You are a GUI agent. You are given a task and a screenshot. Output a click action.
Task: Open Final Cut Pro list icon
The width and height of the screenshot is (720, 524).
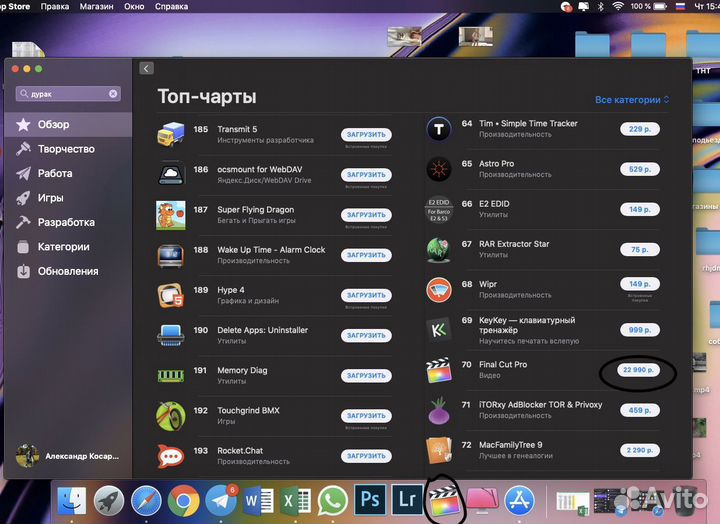439,370
